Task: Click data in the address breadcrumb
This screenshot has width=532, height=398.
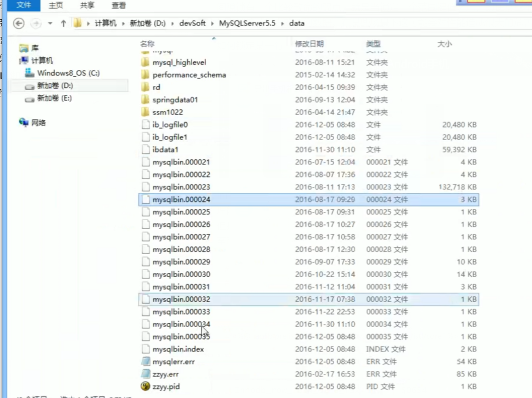Action: tap(297, 23)
